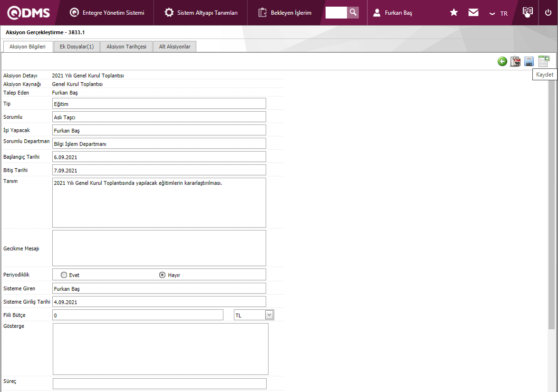558x392 pixels.
Task: Open the TL currency dropdown
Action: click(269, 315)
